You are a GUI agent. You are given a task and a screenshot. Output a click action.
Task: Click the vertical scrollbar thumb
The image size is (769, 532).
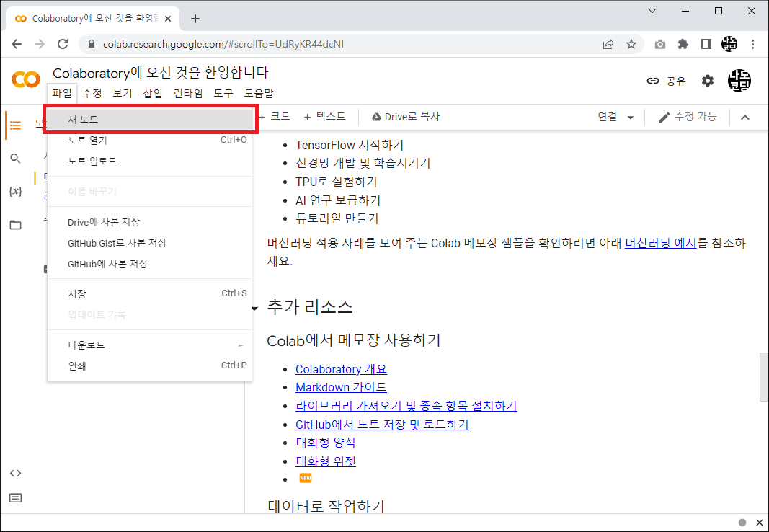pyautogui.click(x=764, y=376)
